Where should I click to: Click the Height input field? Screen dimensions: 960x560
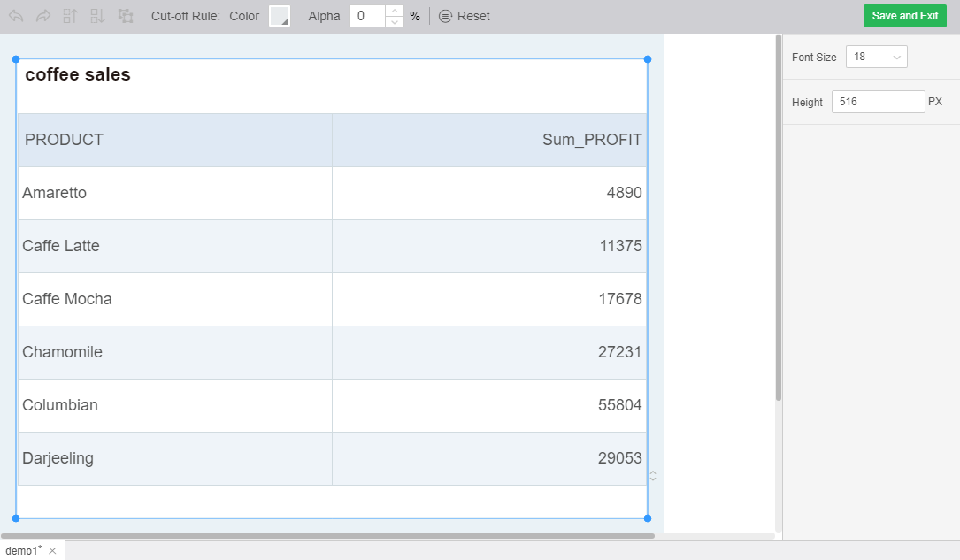click(878, 102)
